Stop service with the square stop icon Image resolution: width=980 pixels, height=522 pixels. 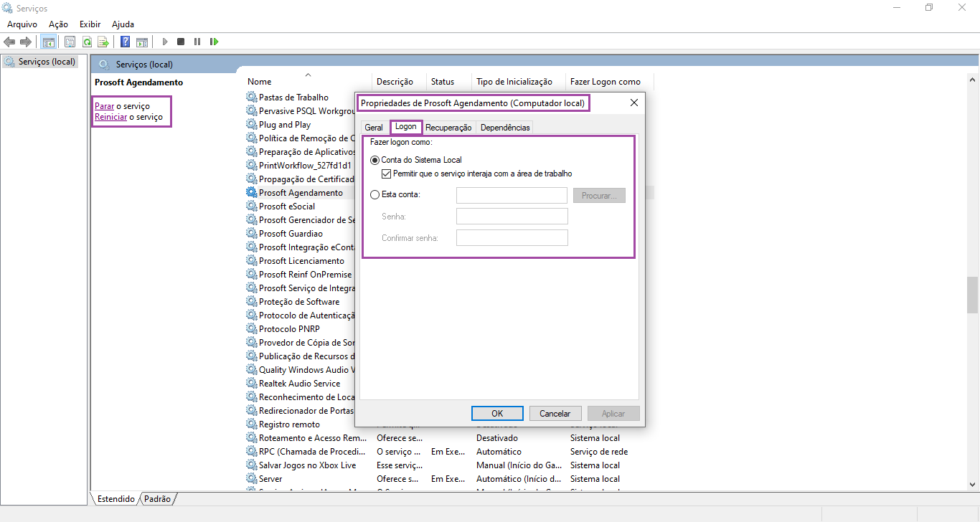click(x=181, y=42)
